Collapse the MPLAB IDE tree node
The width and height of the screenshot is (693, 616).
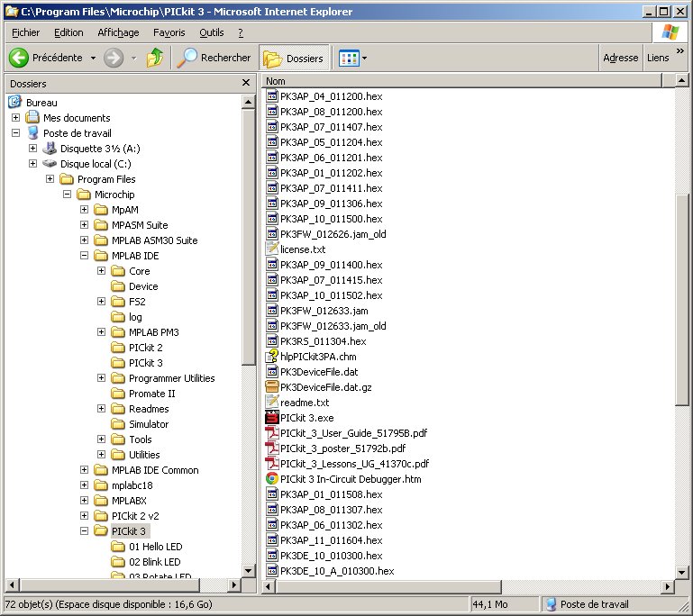click(85, 255)
